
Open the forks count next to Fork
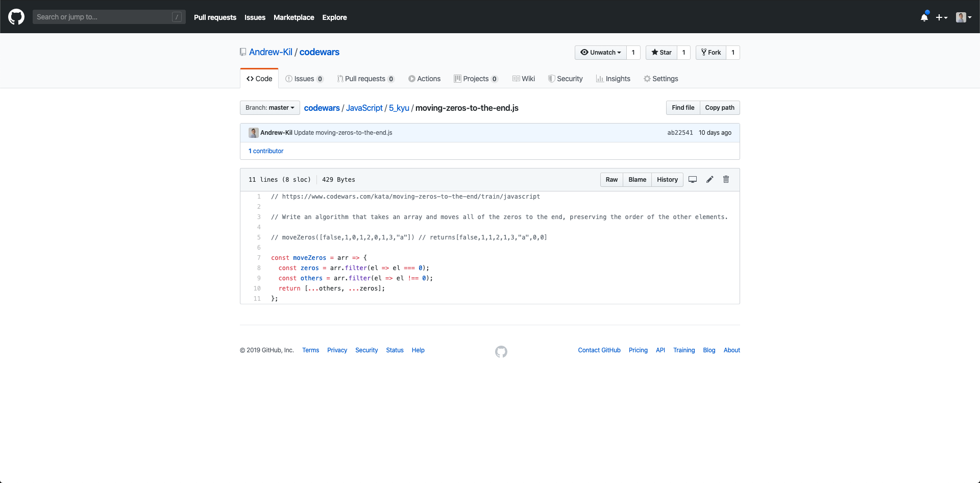[733, 53]
